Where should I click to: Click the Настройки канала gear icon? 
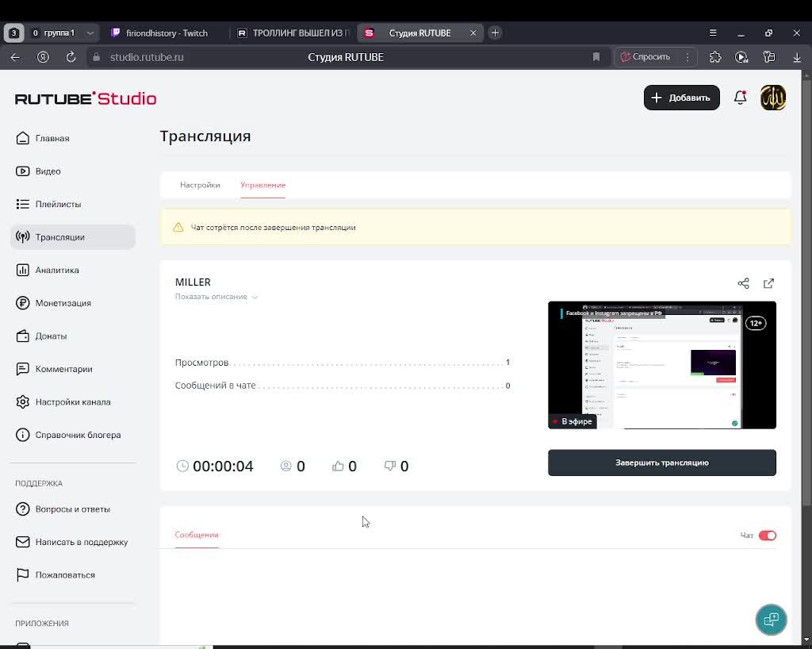(x=23, y=402)
